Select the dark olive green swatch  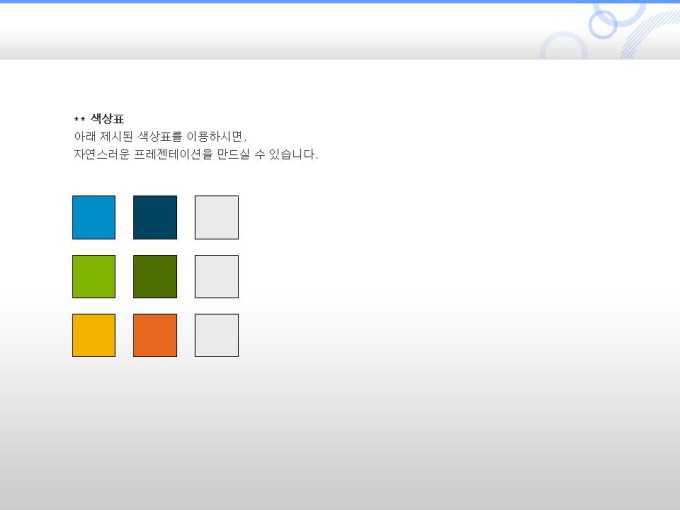pyautogui.click(x=155, y=276)
